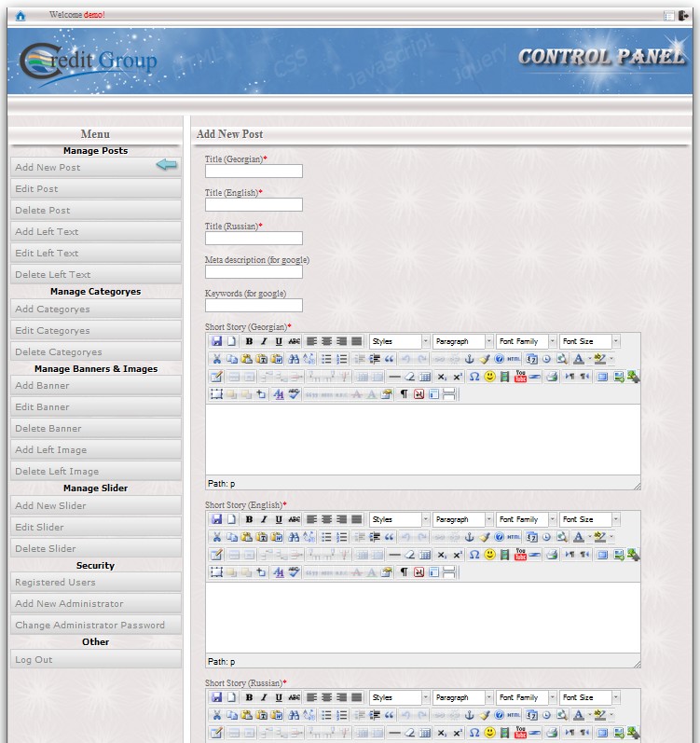Open the HTML source editor in the Georgian story editor
This screenshot has height=743, width=700.
coord(515,359)
